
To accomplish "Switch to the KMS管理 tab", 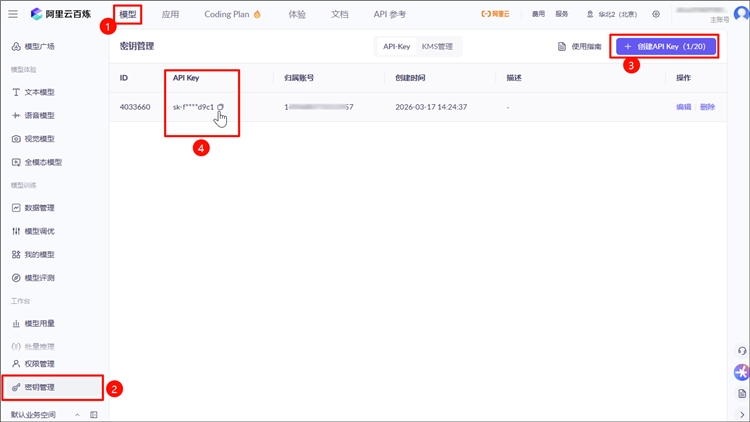I will [437, 46].
